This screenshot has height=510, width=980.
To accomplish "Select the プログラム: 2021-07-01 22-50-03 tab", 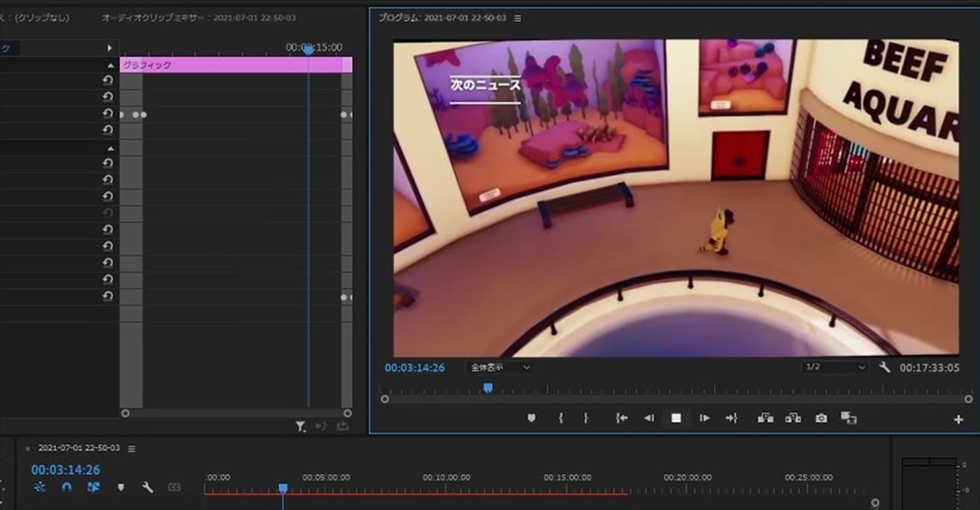I will pyautogui.click(x=443, y=18).
